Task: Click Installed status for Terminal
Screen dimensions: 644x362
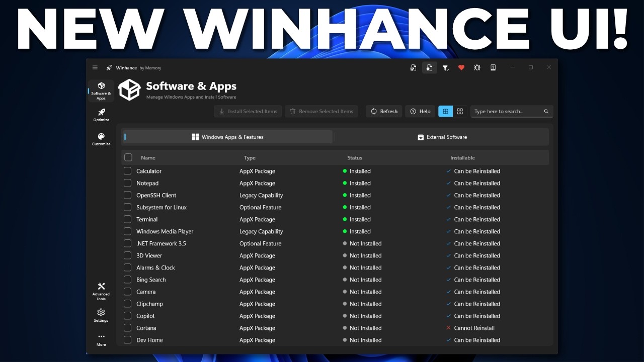Action: 360,219
